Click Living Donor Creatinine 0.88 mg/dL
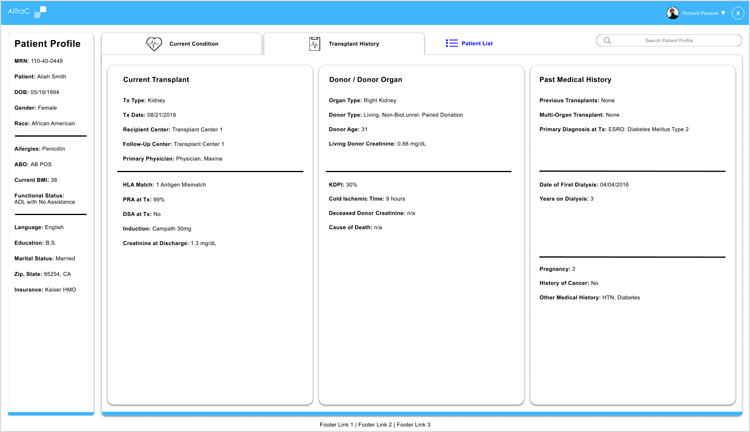 [377, 144]
